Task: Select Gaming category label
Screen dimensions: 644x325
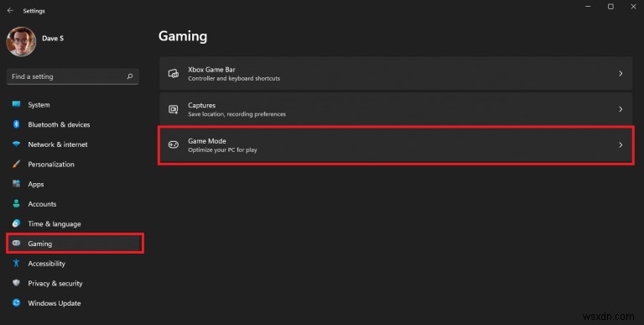Action: [x=40, y=244]
